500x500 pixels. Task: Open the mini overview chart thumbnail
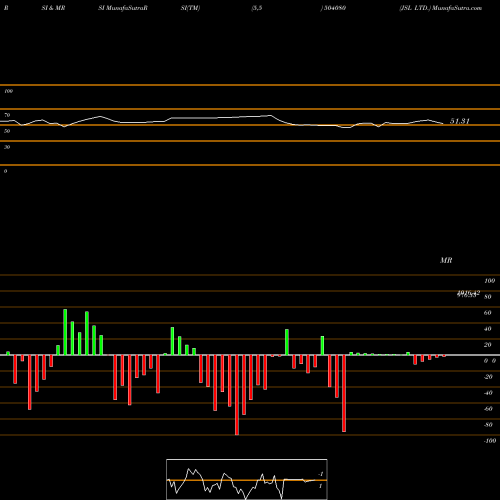coord(247,479)
